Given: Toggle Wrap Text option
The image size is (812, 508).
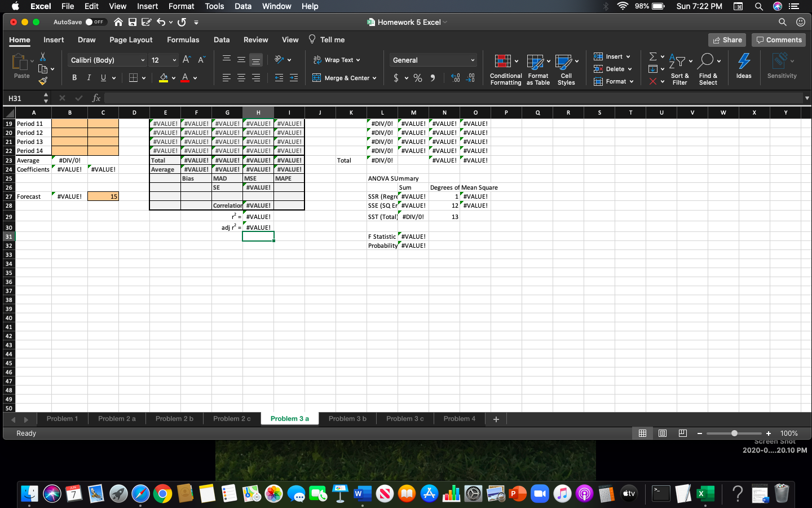Looking at the screenshot, I should coord(337,60).
